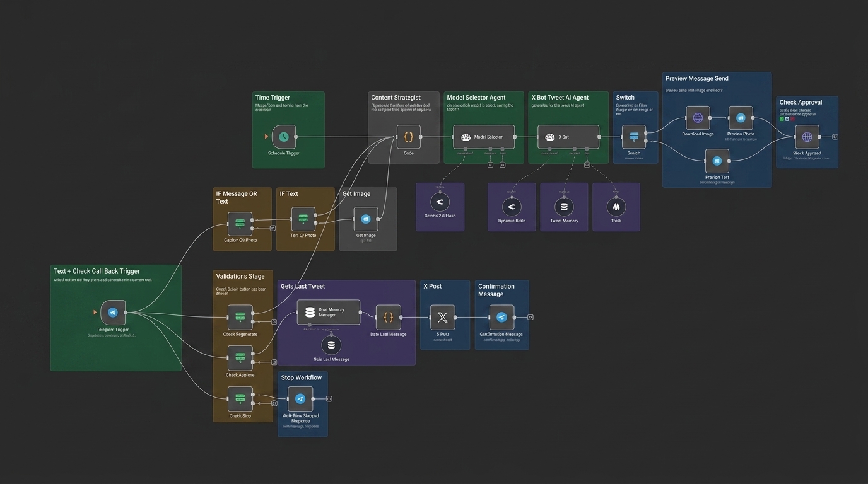Screen dimensions: 868x484
Task: Click the Tweet Memory database node
Action: pyautogui.click(x=564, y=207)
